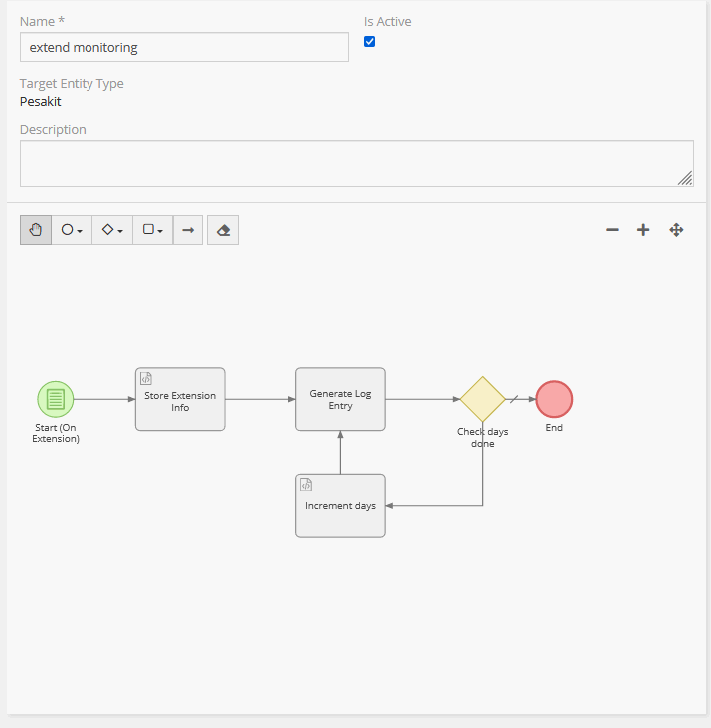
Task: Select the Check days done gateway diamond
Action: [482, 399]
